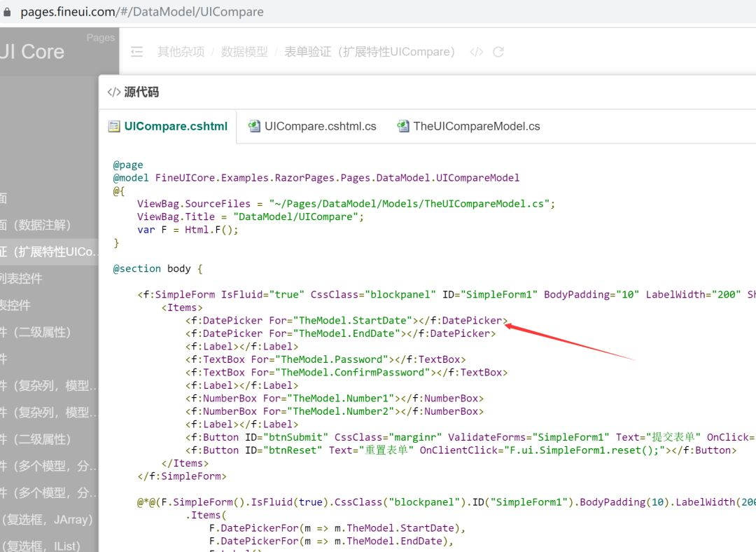
Task: Click the F.DatePickerFor m.TheModel.StartDate line
Action: pyautogui.click(x=337, y=528)
